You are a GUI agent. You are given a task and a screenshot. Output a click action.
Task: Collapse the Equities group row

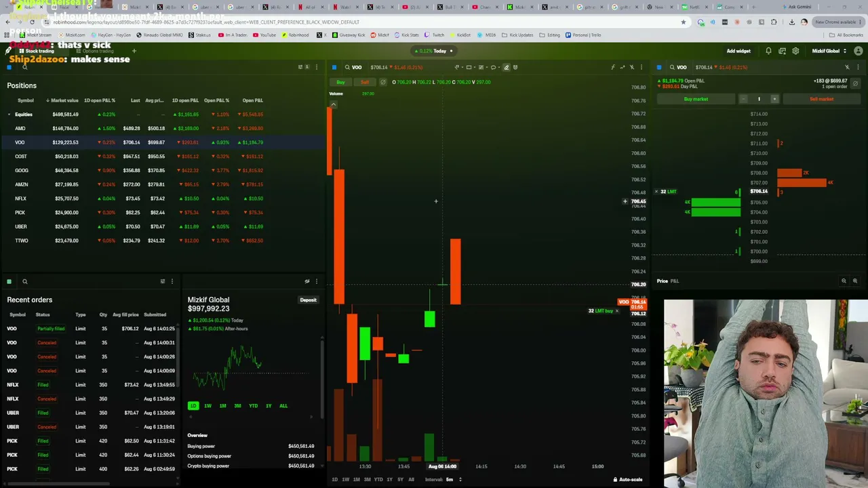(x=9, y=115)
